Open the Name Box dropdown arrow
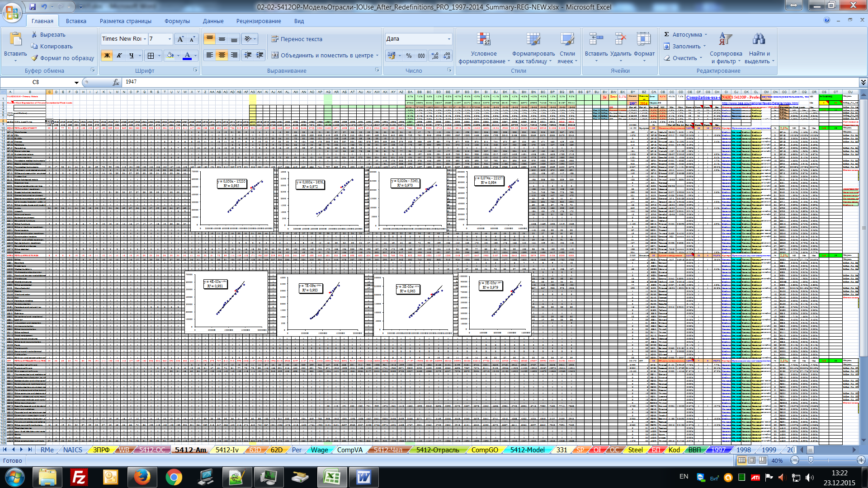Screen dimensions: 868x488 (x=76, y=82)
